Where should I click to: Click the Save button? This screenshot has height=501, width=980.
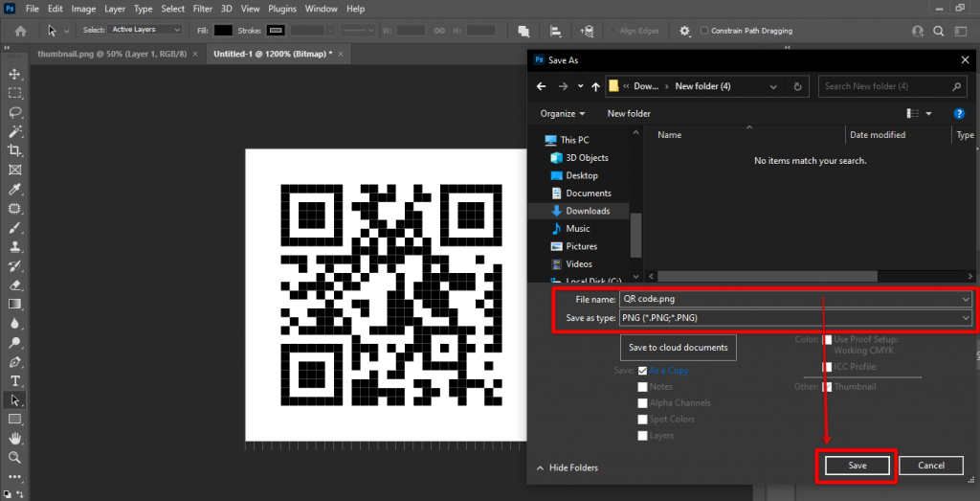click(857, 466)
